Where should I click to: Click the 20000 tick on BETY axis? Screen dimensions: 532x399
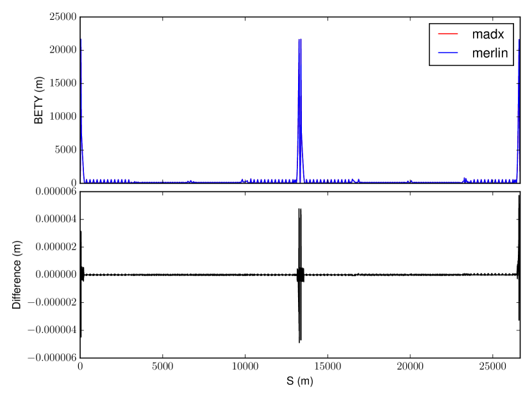pyautogui.click(x=63, y=50)
